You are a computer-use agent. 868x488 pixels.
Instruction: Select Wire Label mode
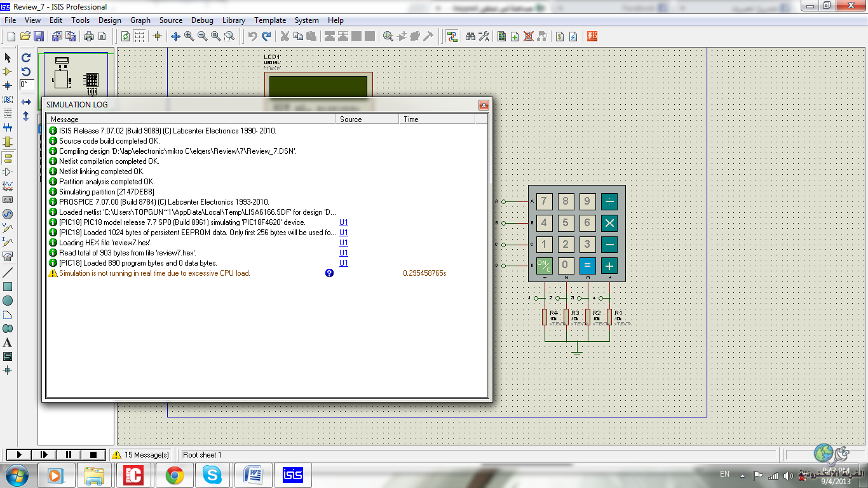pos(8,99)
